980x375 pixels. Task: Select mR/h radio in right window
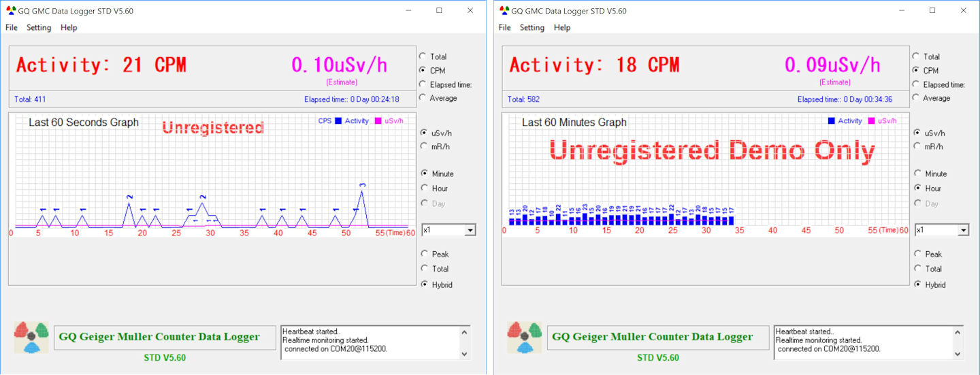tap(918, 146)
